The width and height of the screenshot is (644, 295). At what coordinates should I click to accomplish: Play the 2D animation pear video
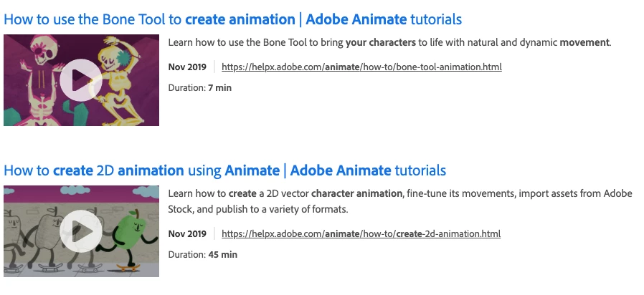tap(81, 231)
